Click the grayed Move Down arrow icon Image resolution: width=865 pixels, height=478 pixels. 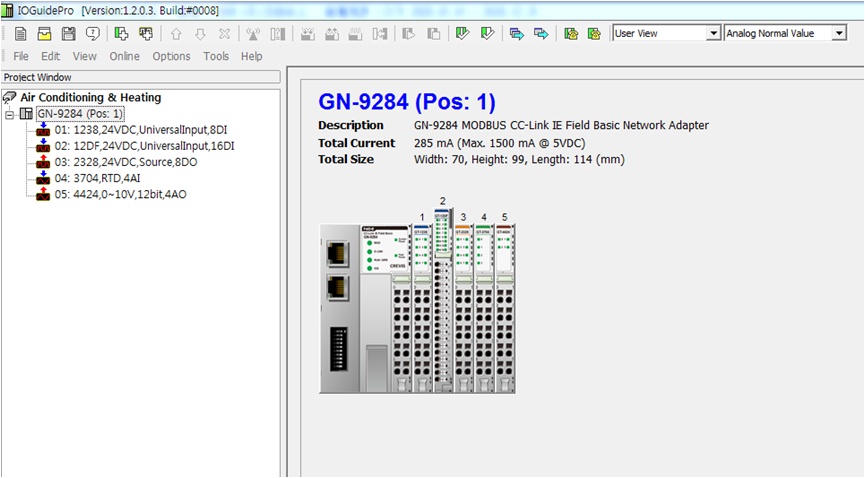[x=200, y=34]
